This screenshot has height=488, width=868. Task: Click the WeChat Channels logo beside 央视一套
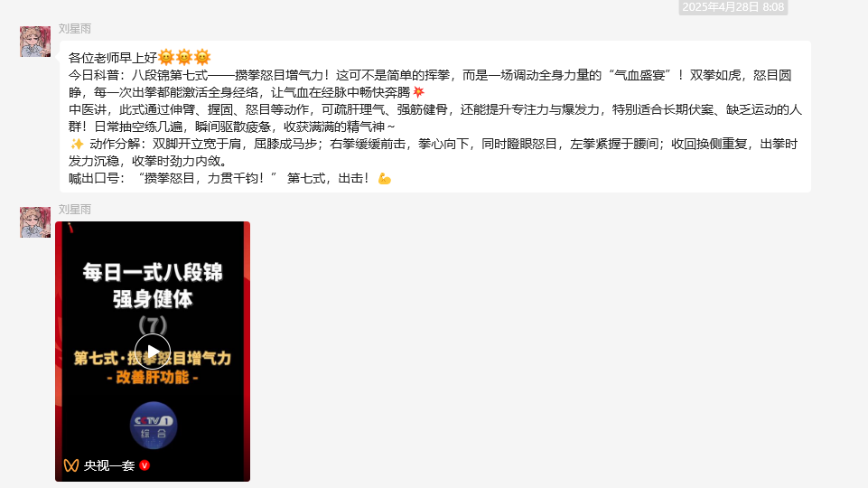pyautogui.click(x=70, y=465)
